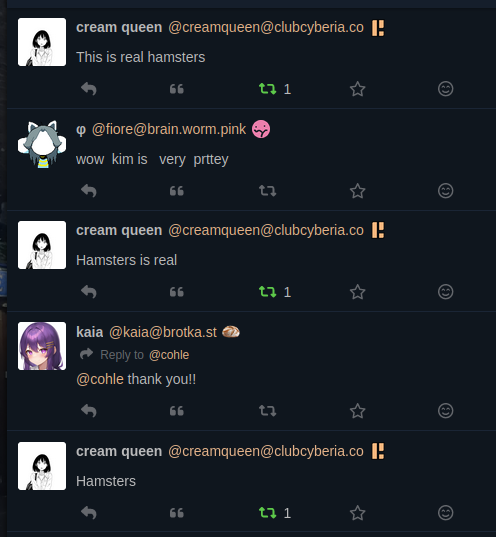Screen dimensions: 496x537
Task: Undo repeat on "This is real hamsters" post
Action: (268, 89)
